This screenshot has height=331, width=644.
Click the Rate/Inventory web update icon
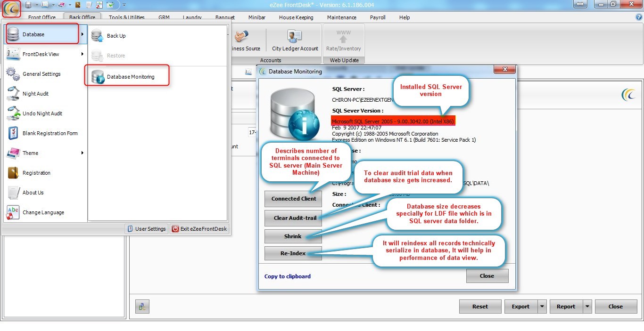[x=343, y=40]
